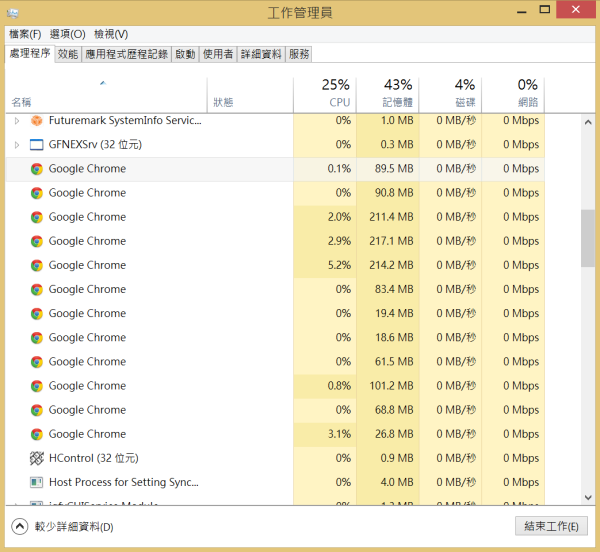The width and height of the screenshot is (600, 552).
Task: Click the scrollbar down arrow
Action: (x=588, y=497)
